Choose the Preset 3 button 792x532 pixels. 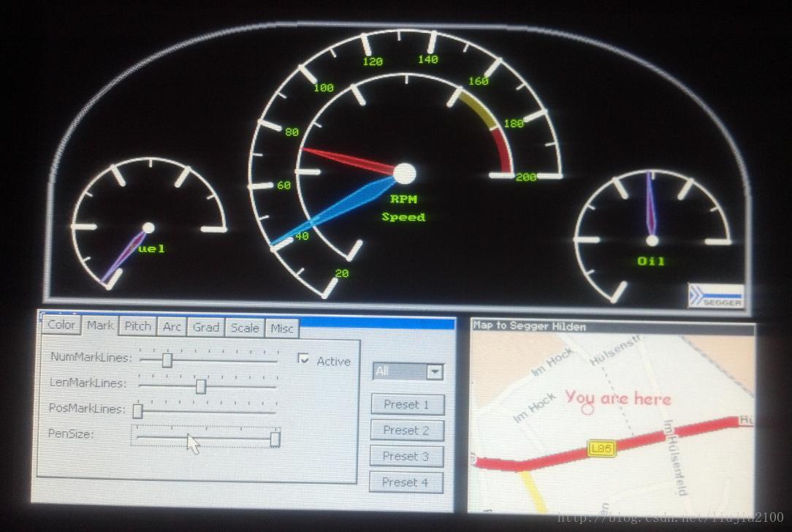pyautogui.click(x=406, y=456)
